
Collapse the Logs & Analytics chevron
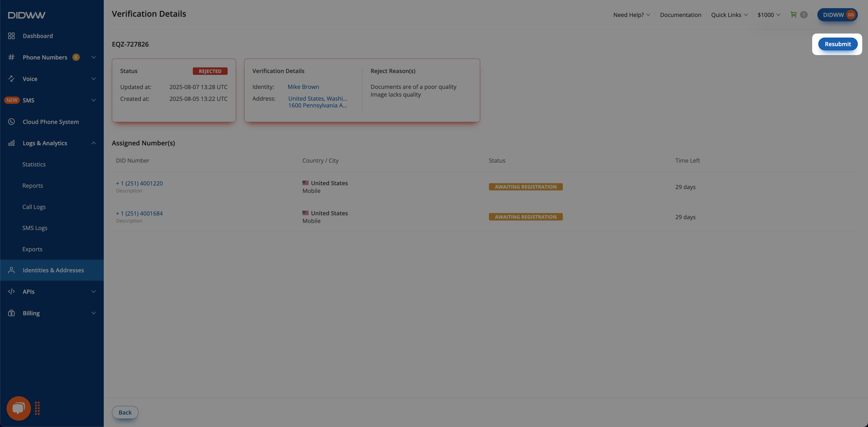(x=94, y=143)
